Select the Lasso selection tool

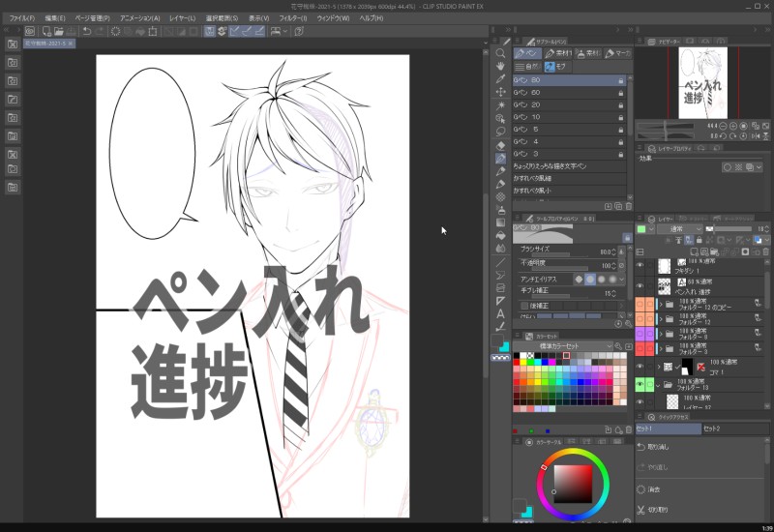[x=500, y=132]
